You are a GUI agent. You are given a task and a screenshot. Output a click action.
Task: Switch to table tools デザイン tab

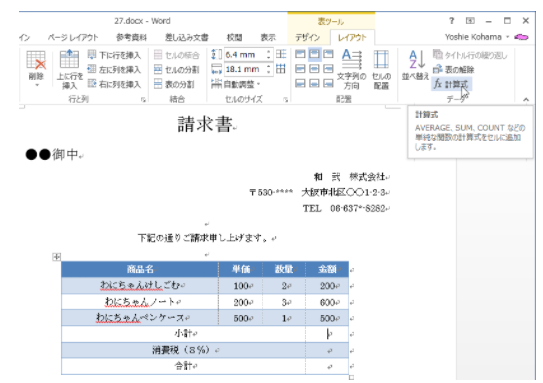tap(307, 37)
